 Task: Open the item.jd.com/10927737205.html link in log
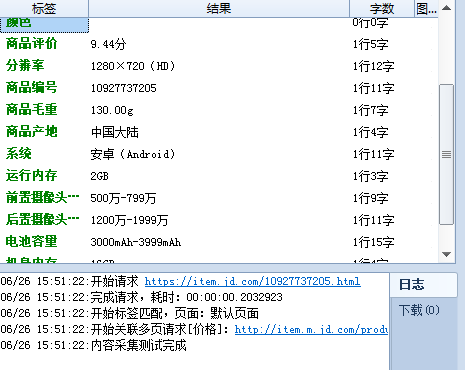coord(252,281)
